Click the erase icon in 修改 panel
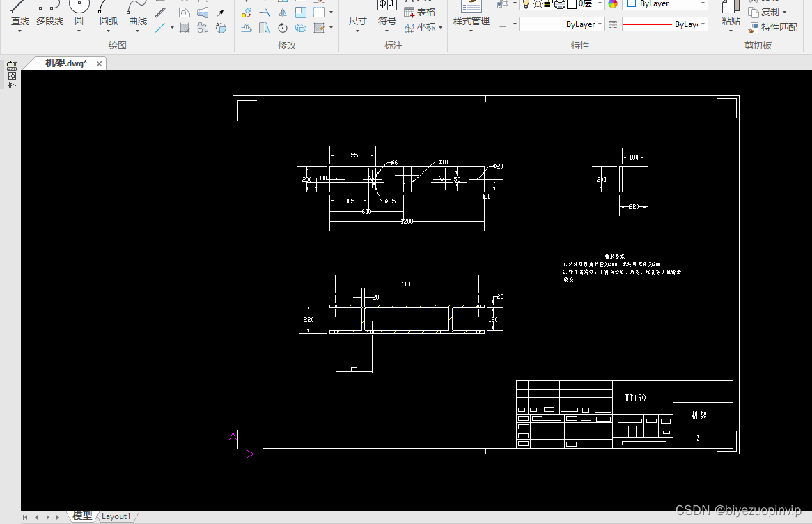This screenshot has height=524, width=812. pyautogui.click(x=247, y=12)
